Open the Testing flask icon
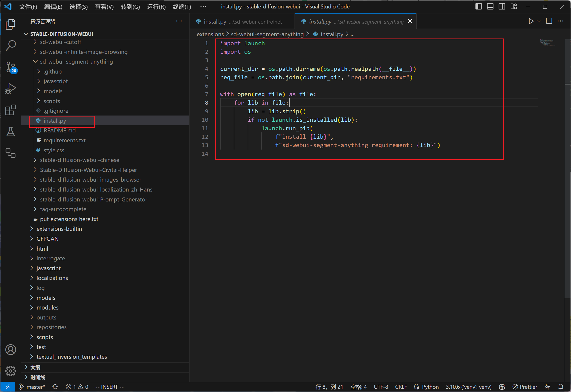Viewport: 571px width, 392px height. tap(10, 132)
